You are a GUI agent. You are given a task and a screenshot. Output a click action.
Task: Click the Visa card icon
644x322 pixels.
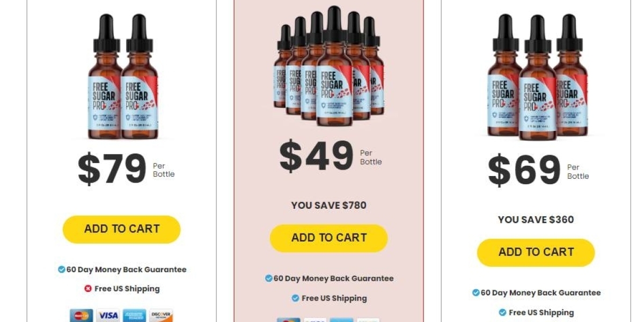(x=108, y=316)
